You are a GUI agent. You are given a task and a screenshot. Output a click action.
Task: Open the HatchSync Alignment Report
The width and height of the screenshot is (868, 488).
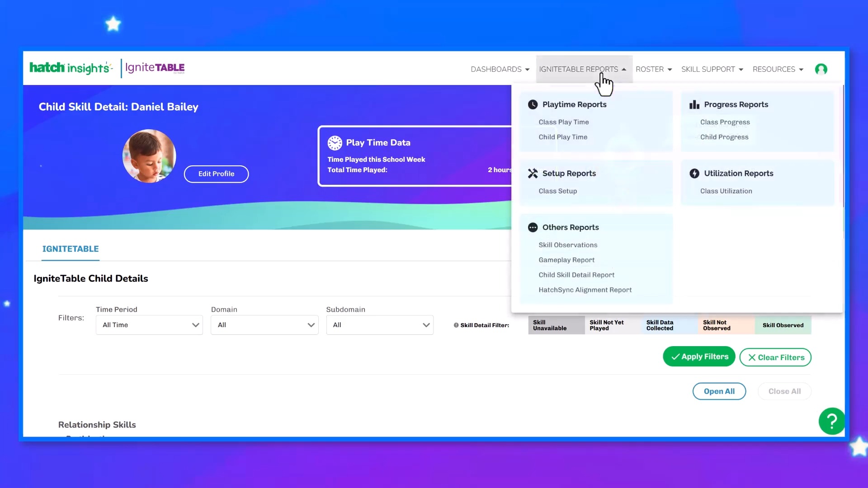click(x=585, y=290)
